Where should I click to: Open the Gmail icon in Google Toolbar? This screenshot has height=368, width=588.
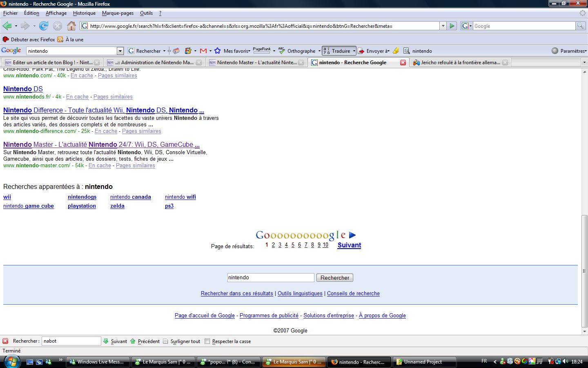203,51
